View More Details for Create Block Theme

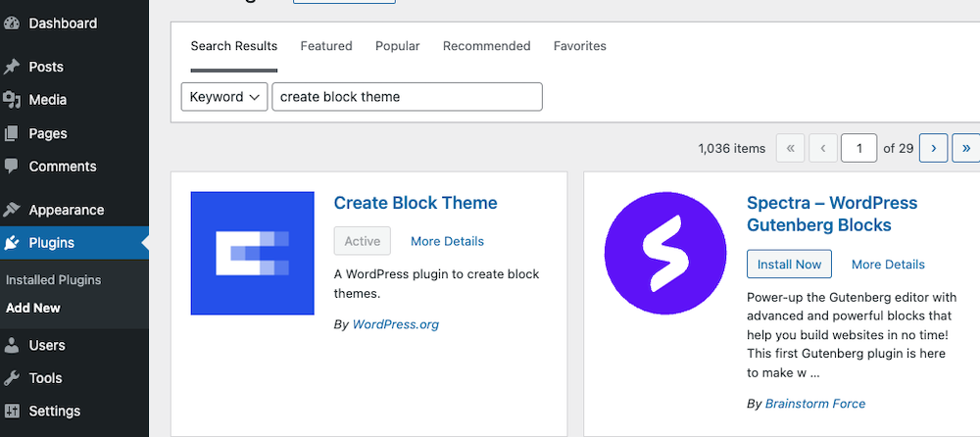coord(448,241)
